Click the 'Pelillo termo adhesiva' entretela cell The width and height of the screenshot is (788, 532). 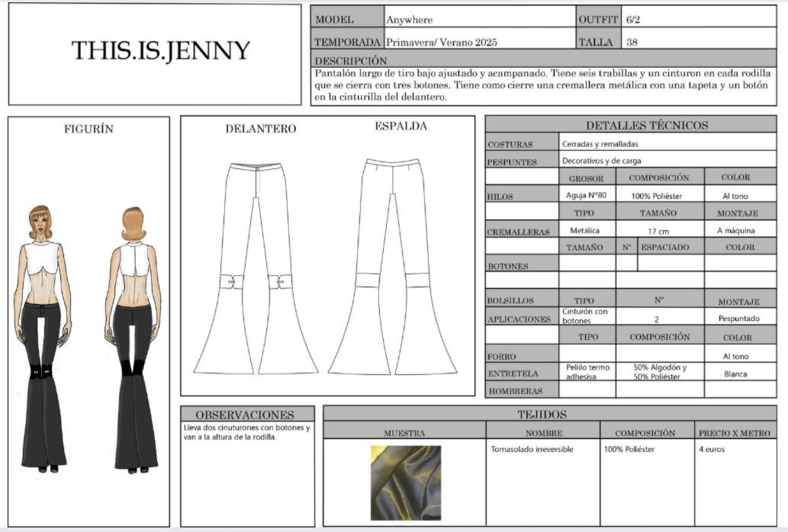[x=586, y=371]
